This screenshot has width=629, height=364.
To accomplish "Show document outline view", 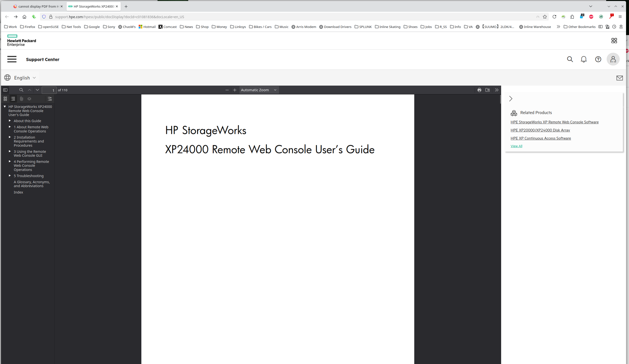I will (13, 99).
